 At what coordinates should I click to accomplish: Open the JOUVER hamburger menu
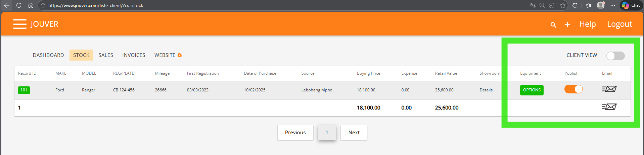point(20,24)
